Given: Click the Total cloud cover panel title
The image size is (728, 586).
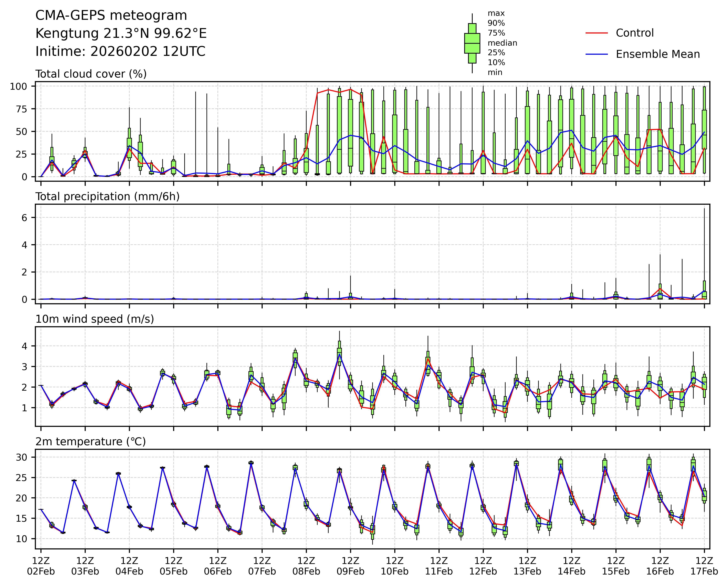Looking at the screenshot, I should 91,74.
